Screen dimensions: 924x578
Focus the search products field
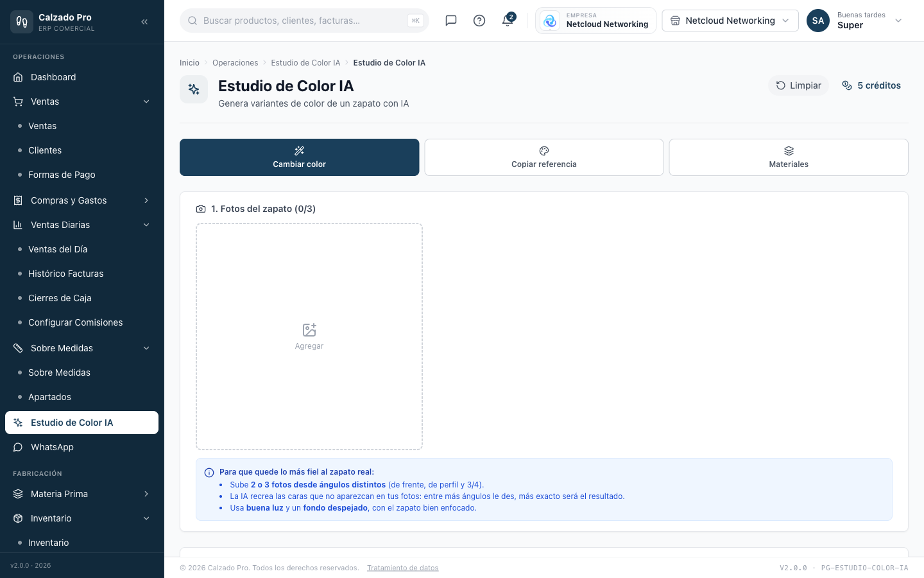(x=304, y=21)
